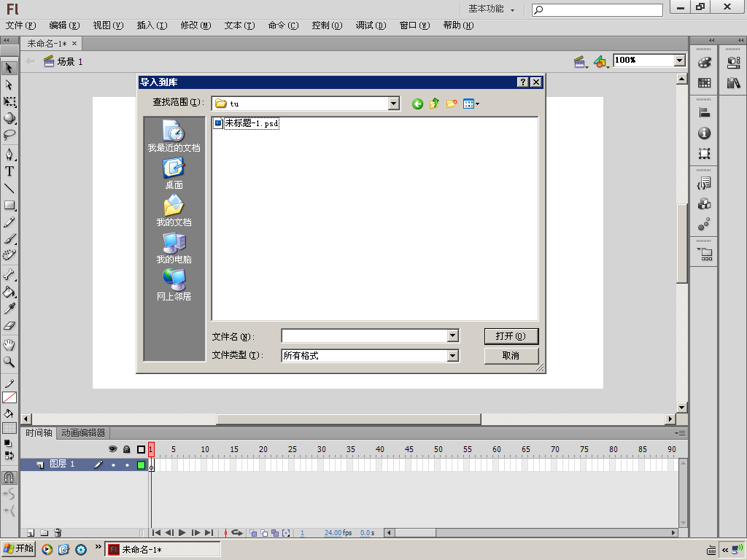Select the Paint Bucket tool
This screenshot has width=747, height=560.
tap(9, 292)
